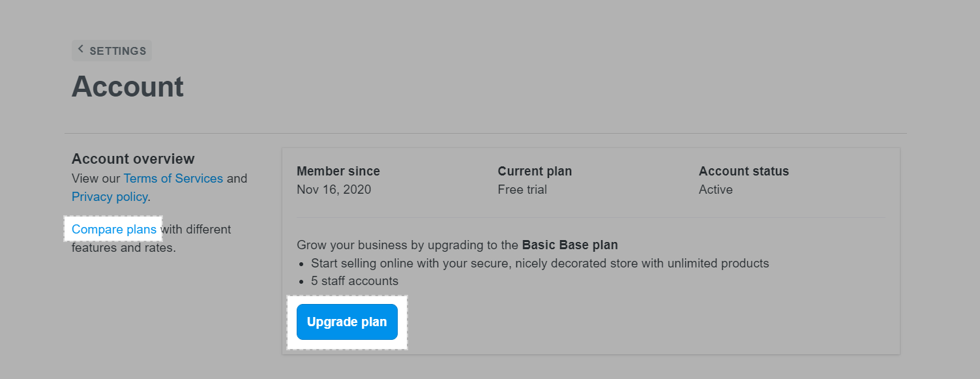The width and height of the screenshot is (980, 379).
Task: Open the Privacy policy link
Action: tap(110, 196)
